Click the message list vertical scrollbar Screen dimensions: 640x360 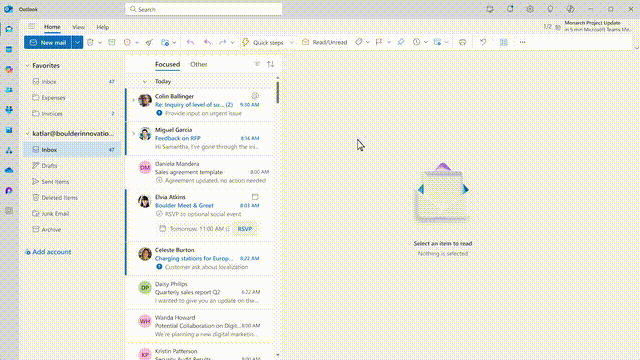[278, 92]
